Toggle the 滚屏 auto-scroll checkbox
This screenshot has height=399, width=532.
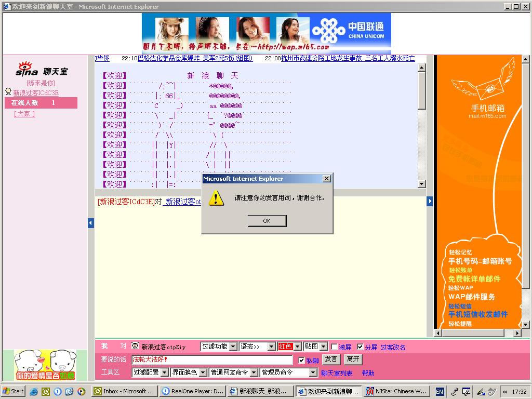pos(334,347)
